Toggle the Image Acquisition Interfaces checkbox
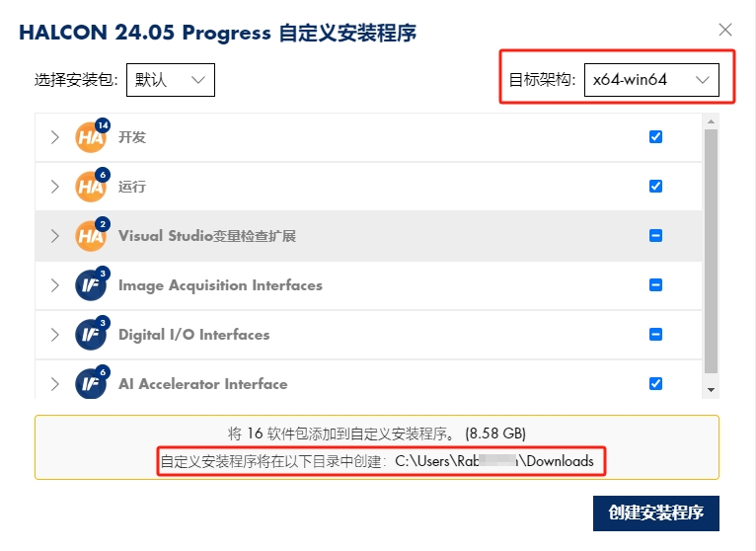 [655, 284]
